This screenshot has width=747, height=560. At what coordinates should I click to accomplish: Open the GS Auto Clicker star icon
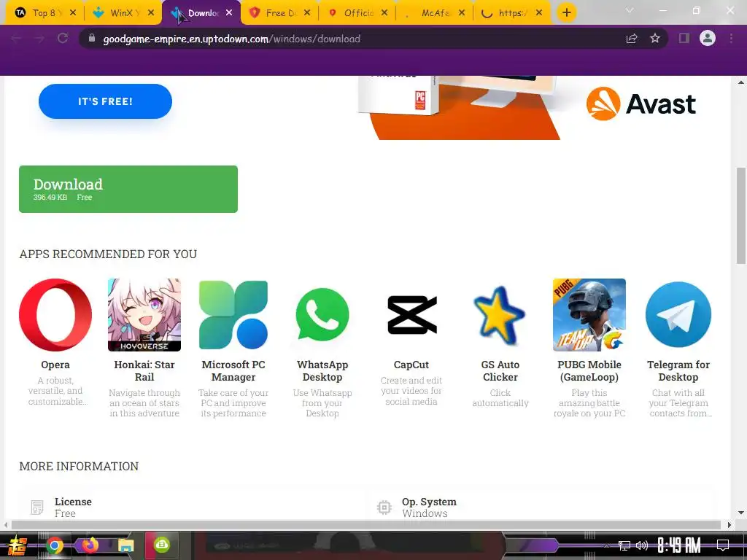499,315
